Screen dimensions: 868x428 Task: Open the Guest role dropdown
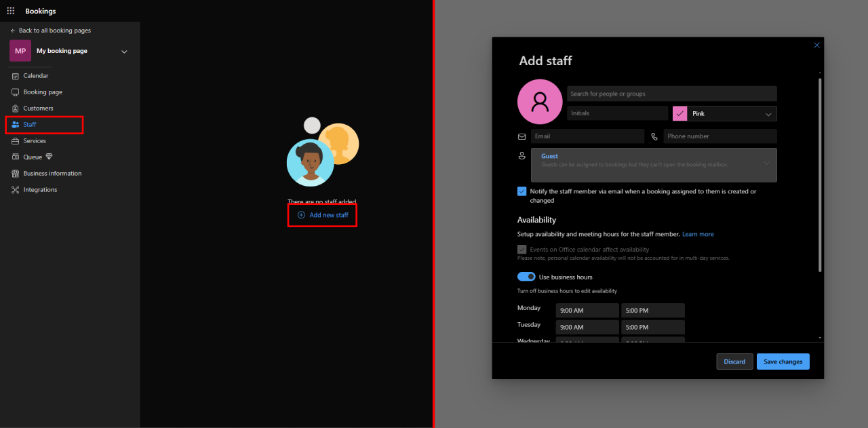654,165
